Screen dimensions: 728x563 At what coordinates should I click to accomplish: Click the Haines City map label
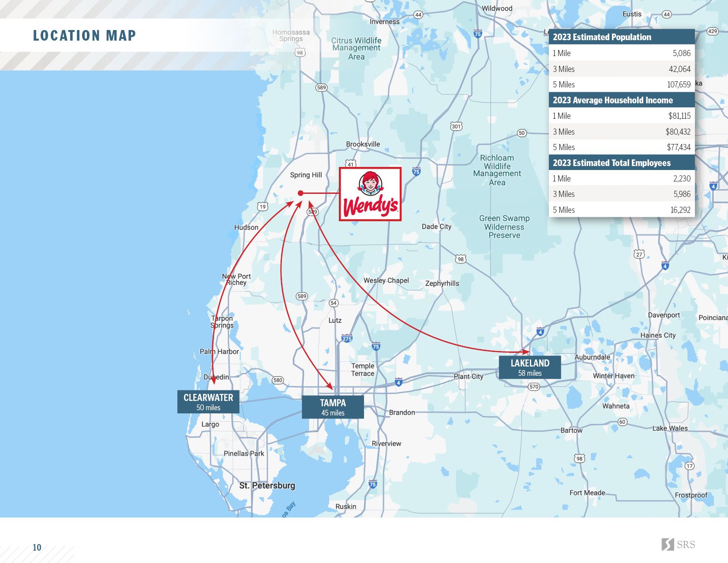pos(658,335)
